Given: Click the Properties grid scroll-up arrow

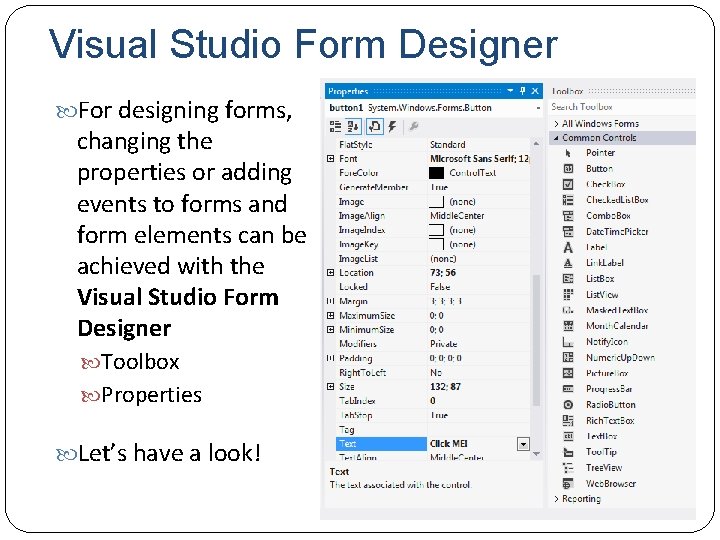Looking at the screenshot, I should [x=536, y=144].
